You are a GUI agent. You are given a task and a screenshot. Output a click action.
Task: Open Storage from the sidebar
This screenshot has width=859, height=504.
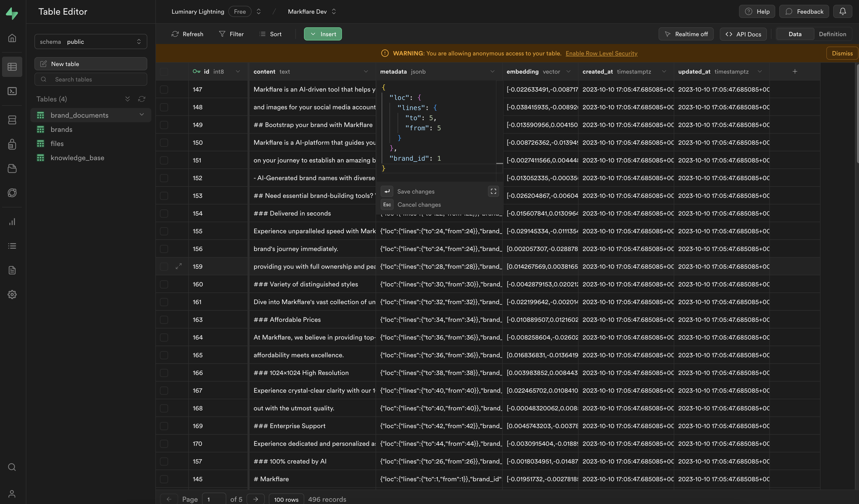[12, 168]
